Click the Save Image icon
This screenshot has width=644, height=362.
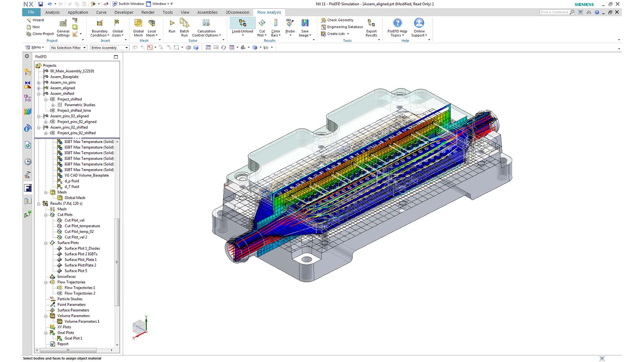pyautogui.click(x=305, y=27)
